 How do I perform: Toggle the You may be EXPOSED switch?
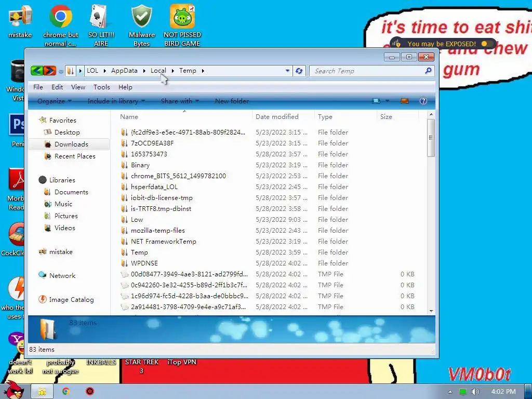(486, 44)
